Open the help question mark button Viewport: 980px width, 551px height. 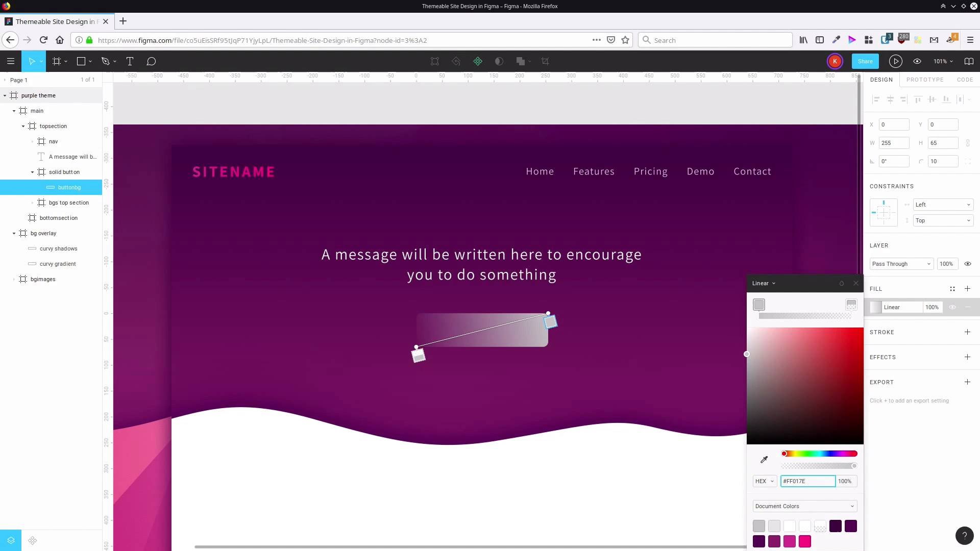[965, 536]
